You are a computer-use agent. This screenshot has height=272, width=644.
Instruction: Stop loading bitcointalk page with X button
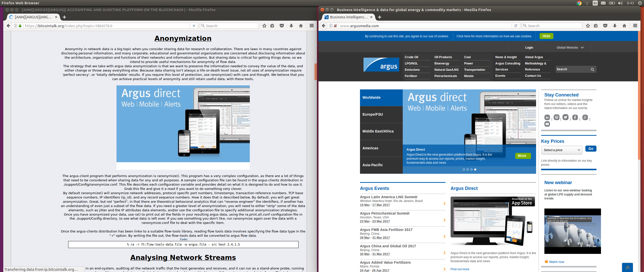pyautogui.click(x=194, y=26)
